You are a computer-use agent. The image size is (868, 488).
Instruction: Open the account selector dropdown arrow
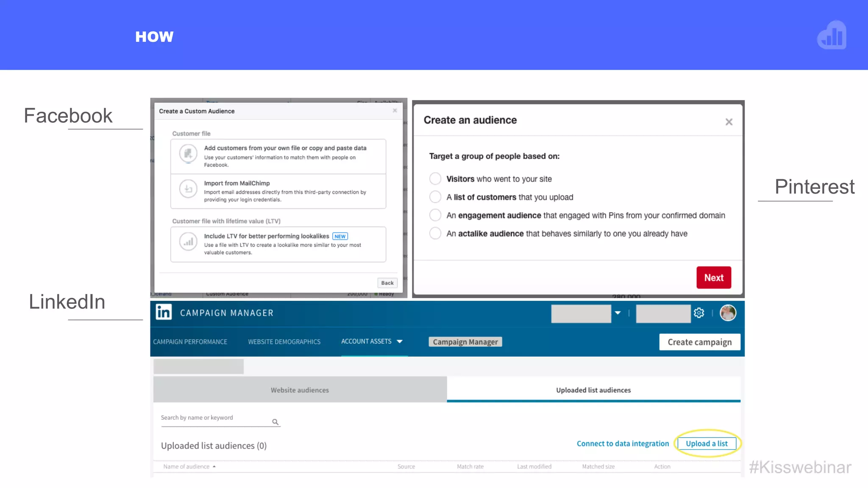click(x=618, y=313)
